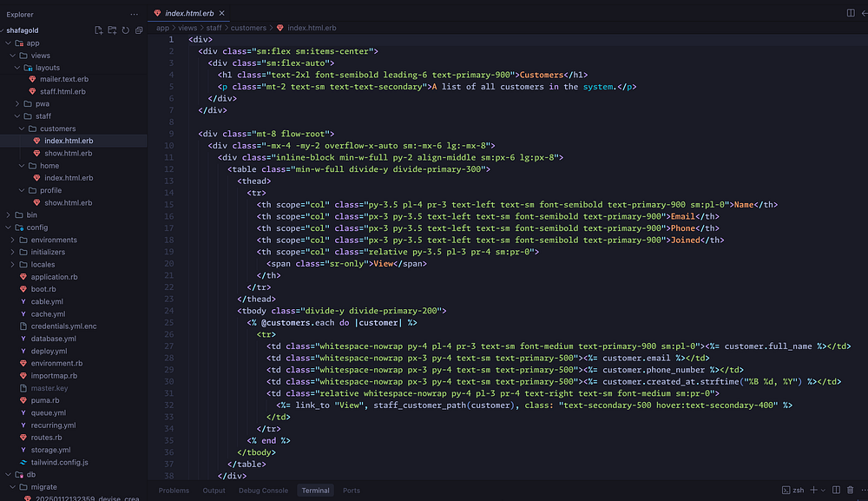The image size is (868, 501).
Task: Collapse the config folder
Action: pyautogui.click(x=36, y=227)
